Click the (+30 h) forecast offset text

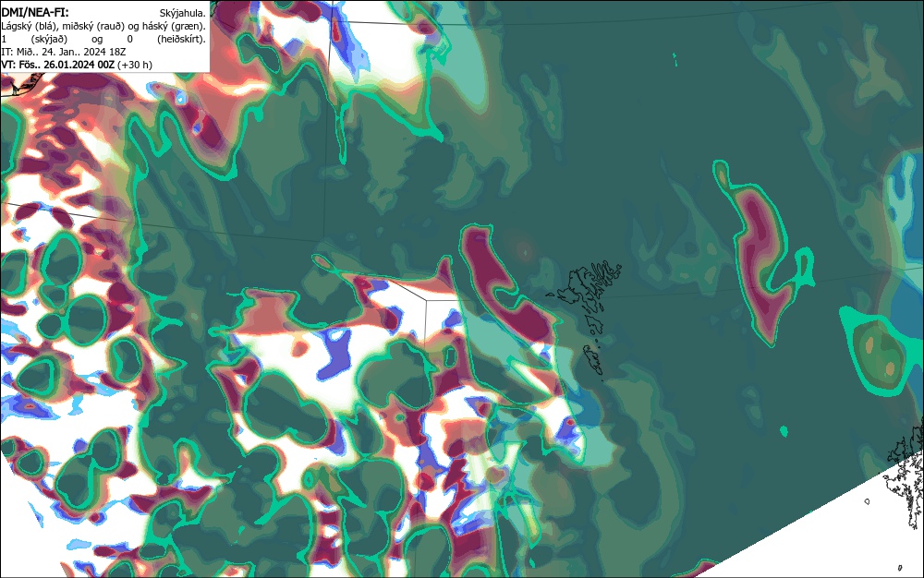[135, 65]
